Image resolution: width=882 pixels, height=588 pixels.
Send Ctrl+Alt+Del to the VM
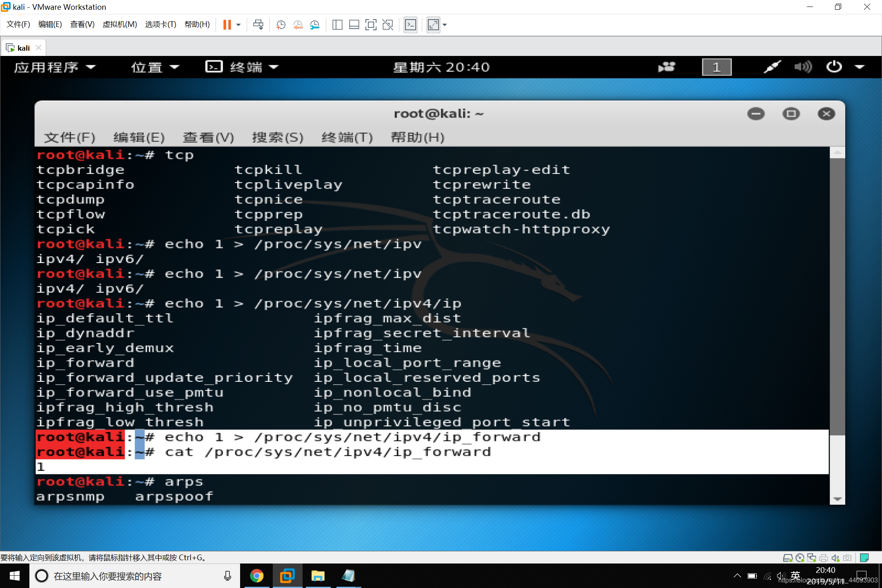pyautogui.click(x=258, y=25)
